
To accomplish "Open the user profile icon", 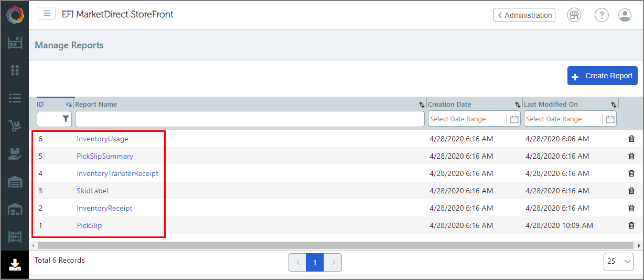I will (625, 15).
